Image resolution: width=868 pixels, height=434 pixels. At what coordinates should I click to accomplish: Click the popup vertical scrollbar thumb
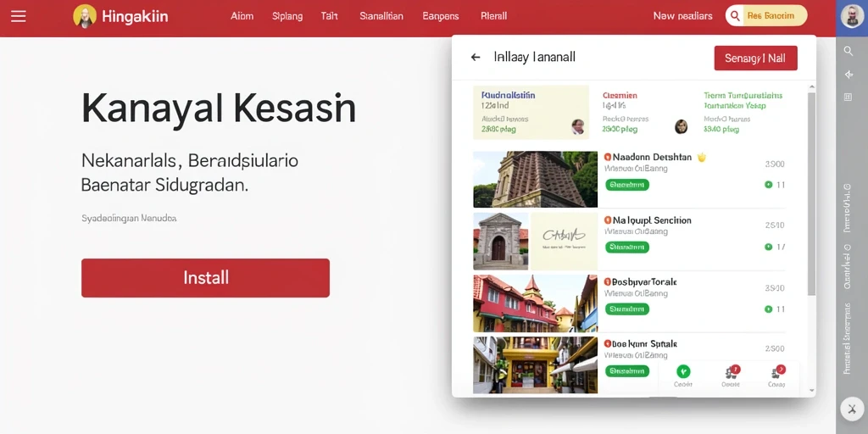click(811, 194)
